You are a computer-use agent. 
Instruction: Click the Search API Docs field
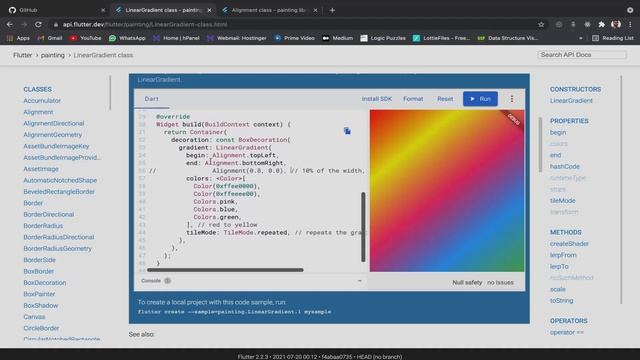coord(582,55)
